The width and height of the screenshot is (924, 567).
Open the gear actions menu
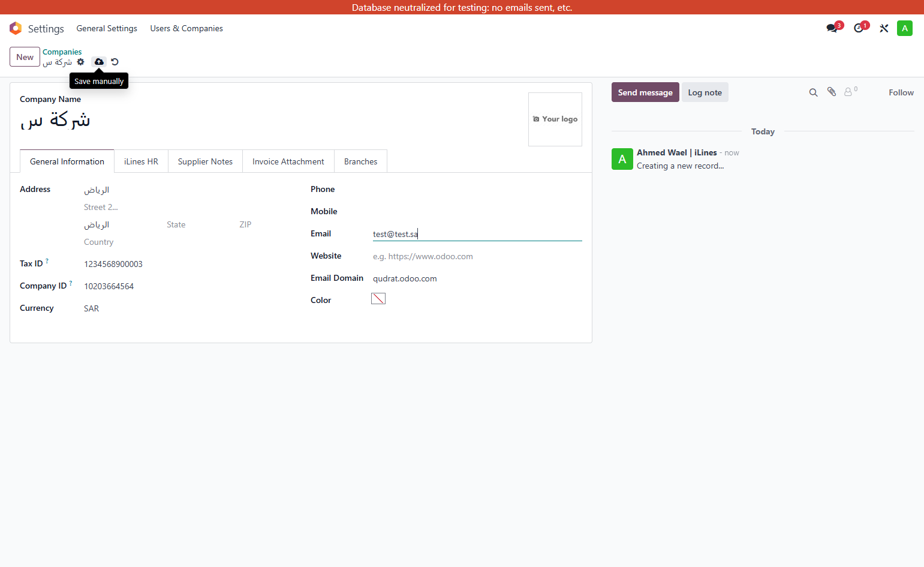(81, 62)
